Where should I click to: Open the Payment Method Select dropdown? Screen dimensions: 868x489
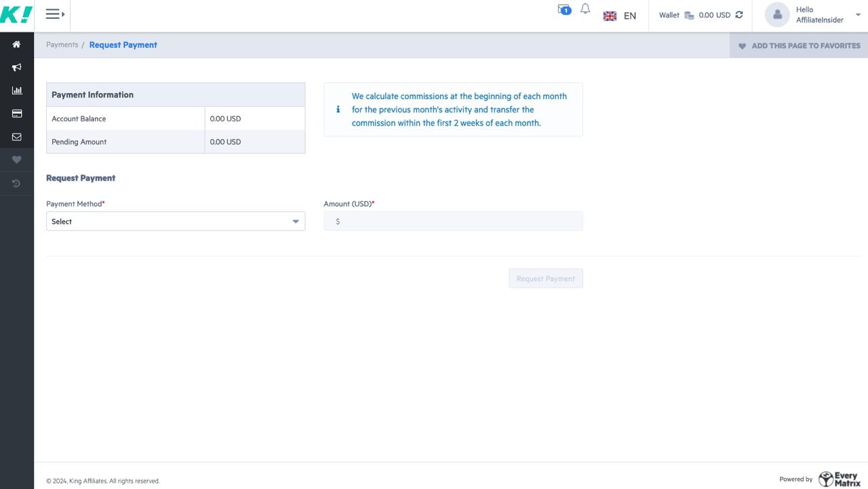[x=176, y=221]
